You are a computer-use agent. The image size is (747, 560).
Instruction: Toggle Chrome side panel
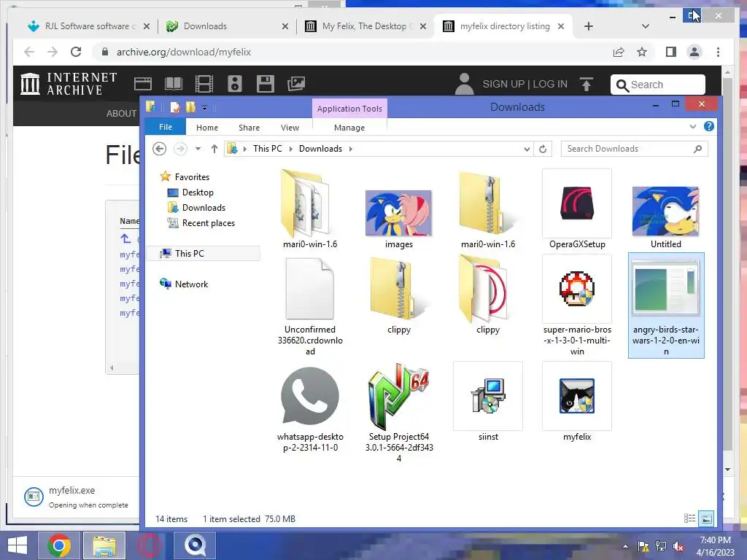pos(671,52)
